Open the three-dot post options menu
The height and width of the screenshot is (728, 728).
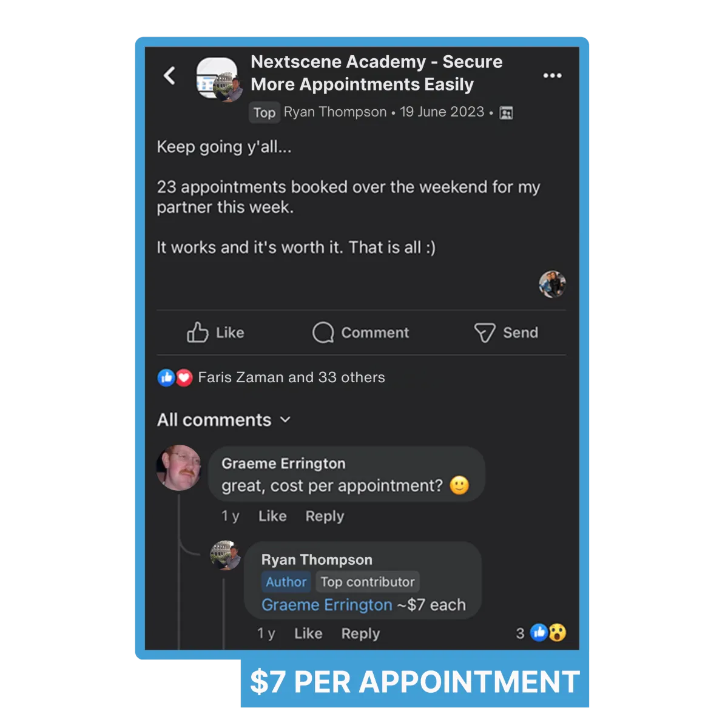click(552, 76)
